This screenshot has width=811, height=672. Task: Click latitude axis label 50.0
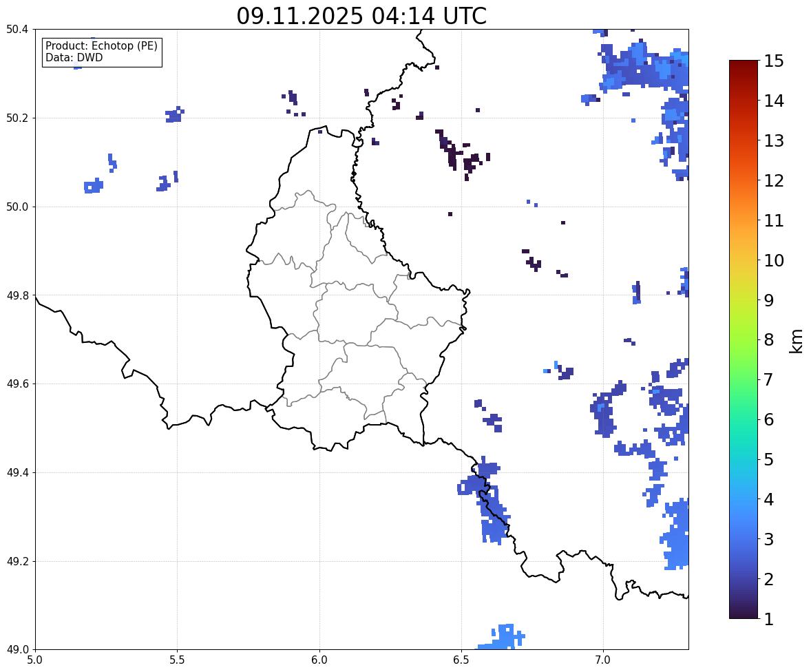click(x=17, y=207)
